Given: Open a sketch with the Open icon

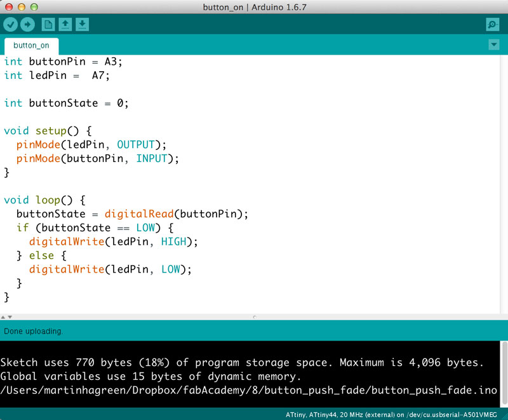Looking at the screenshot, I should click(65, 25).
